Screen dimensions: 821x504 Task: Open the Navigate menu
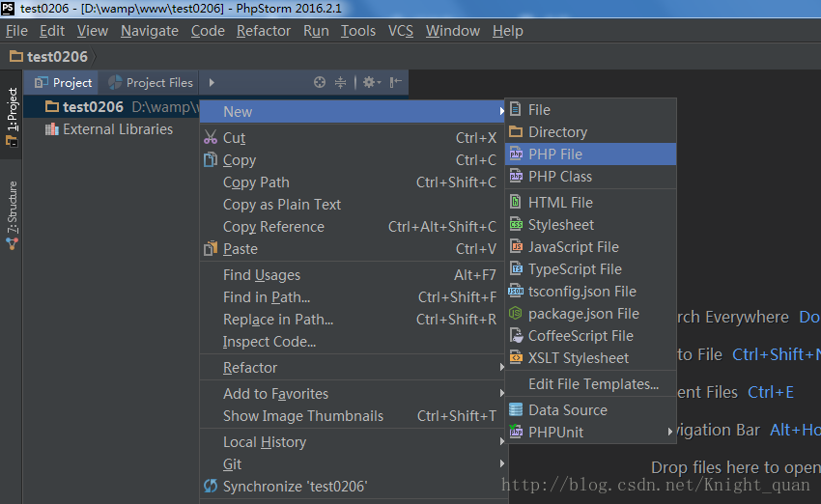point(150,31)
